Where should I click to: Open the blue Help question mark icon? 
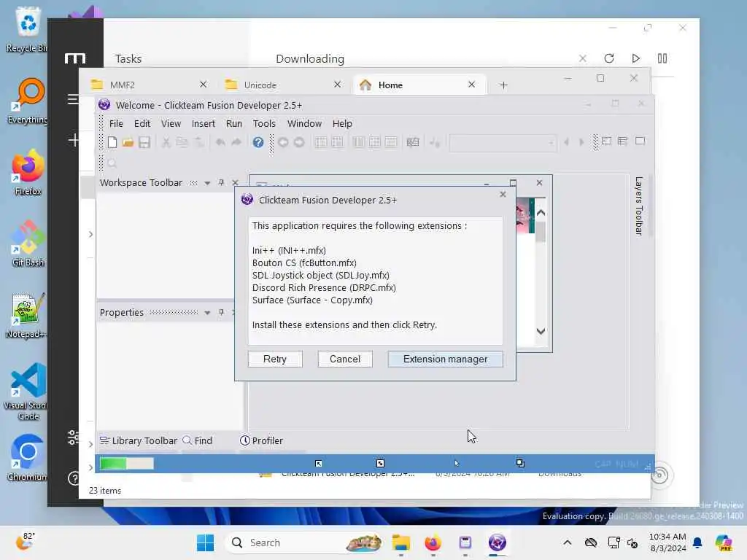point(258,142)
